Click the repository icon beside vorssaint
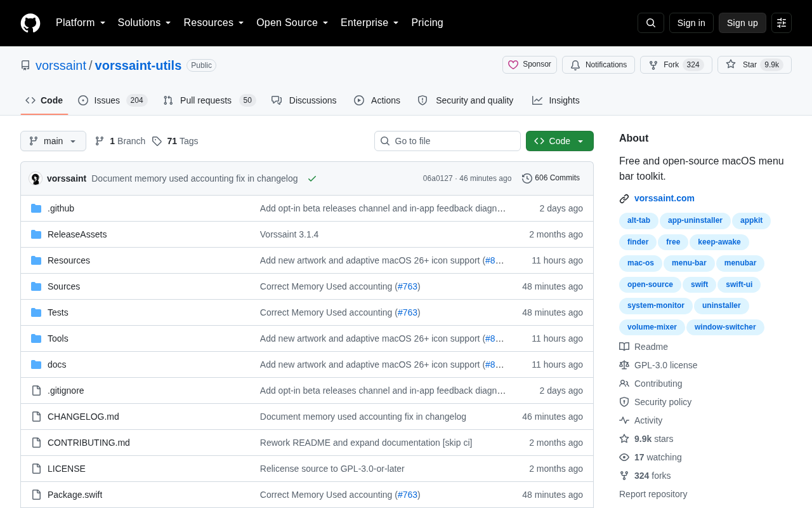Image resolution: width=812 pixels, height=508 pixels. pos(25,65)
